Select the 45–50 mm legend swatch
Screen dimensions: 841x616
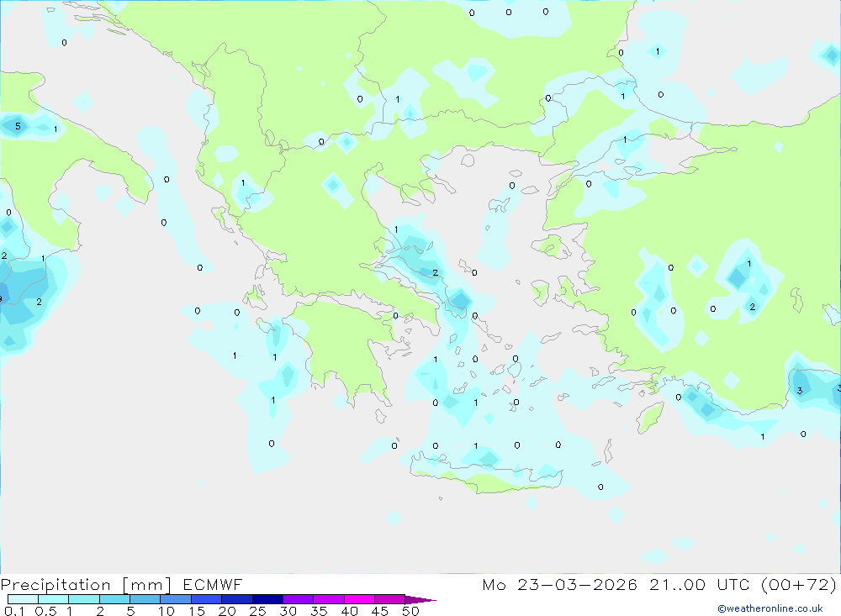click(390, 599)
